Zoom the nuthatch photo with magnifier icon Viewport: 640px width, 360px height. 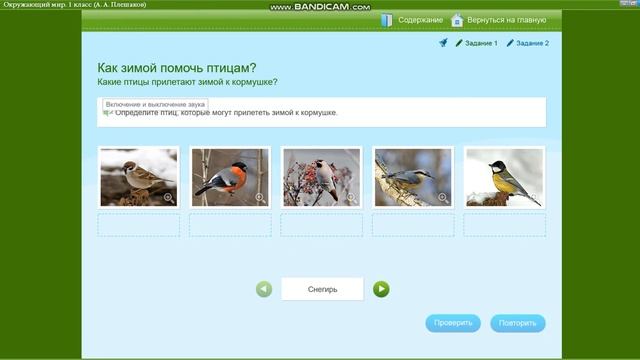coord(443,198)
